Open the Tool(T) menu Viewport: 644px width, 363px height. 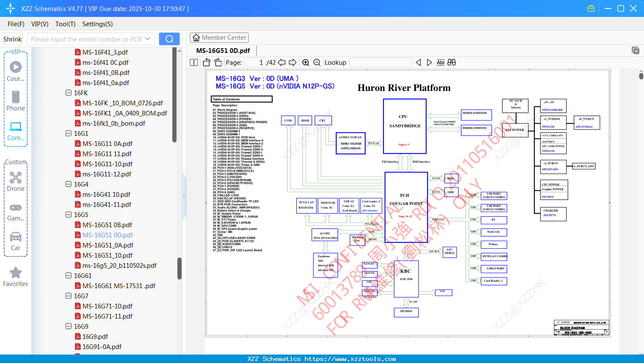pyautogui.click(x=66, y=24)
